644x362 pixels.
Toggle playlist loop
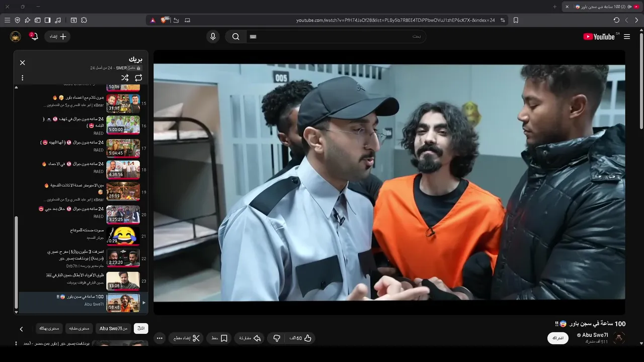[x=138, y=78]
